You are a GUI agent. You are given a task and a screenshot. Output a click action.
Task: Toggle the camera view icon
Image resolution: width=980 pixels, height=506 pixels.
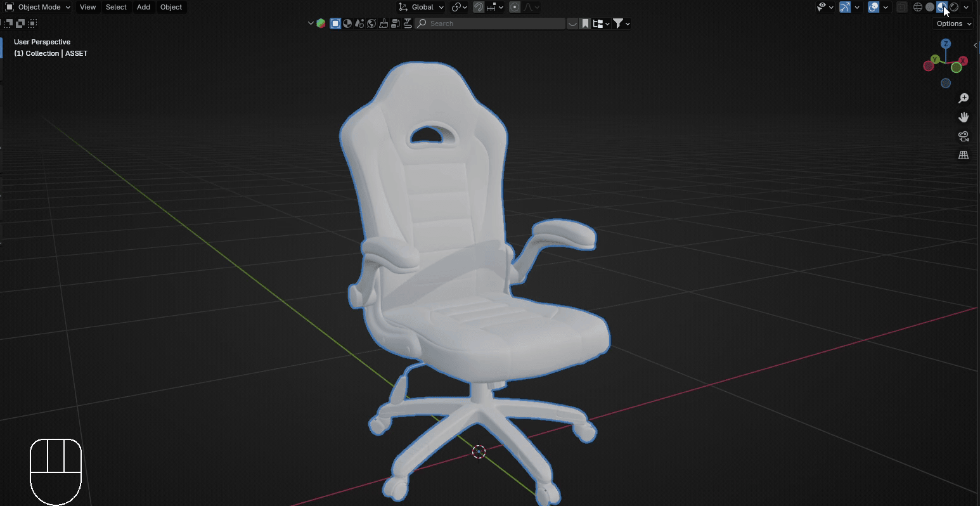click(964, 136)
